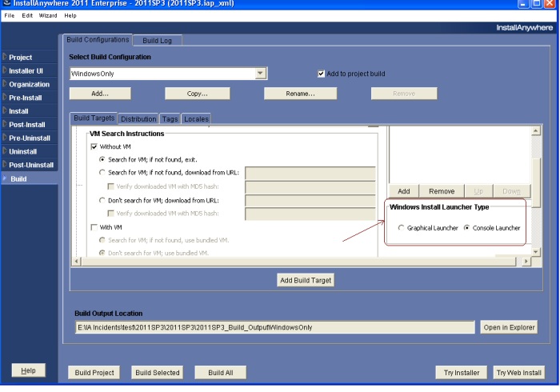
Task: Select 'Don't search for VM; download from URL'
Action: [x=102, y=200]
